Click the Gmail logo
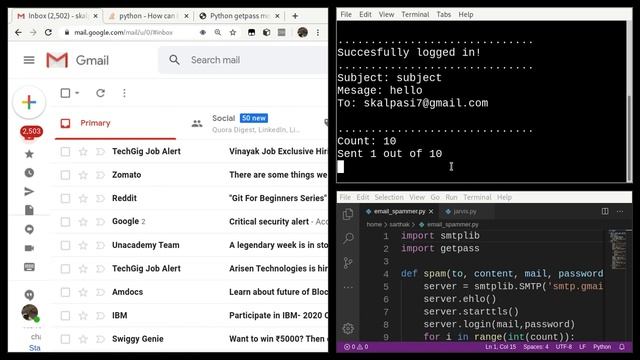 [x=78, y=60]
